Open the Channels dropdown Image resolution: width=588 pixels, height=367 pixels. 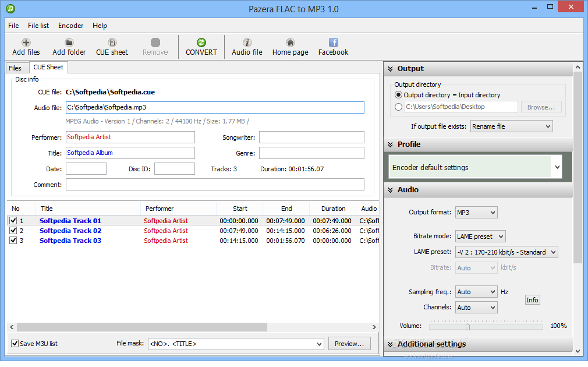click(x=476, y=308)
